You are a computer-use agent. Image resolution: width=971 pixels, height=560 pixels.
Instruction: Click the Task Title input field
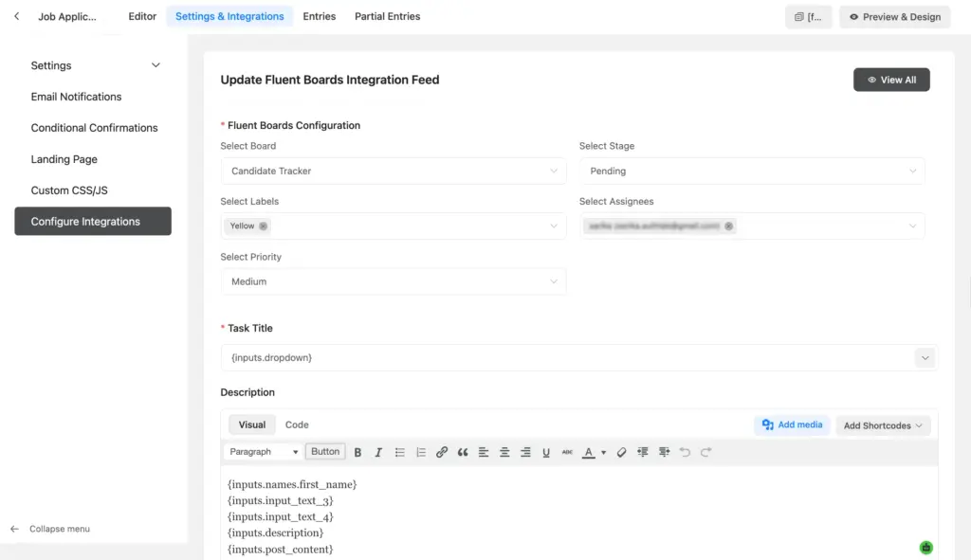[x=567, y=357]
